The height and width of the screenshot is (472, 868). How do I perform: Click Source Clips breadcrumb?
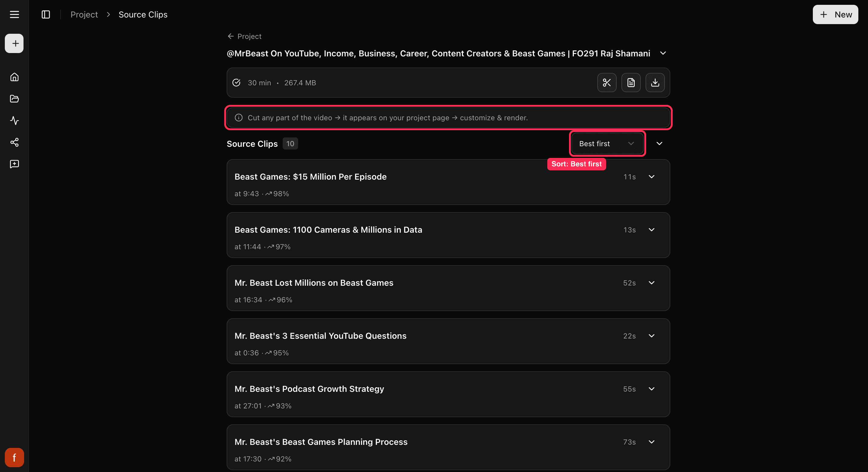click(143, 14)
